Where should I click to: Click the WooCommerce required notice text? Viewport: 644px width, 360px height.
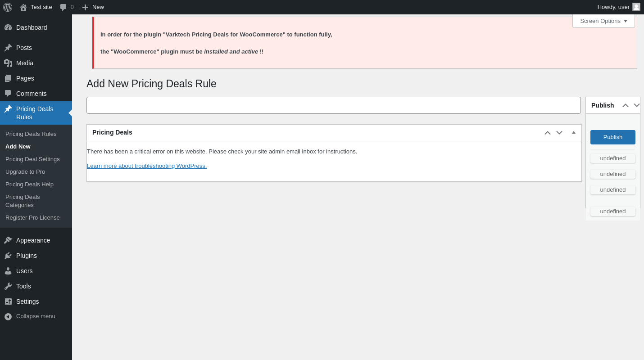coord(216,43)
